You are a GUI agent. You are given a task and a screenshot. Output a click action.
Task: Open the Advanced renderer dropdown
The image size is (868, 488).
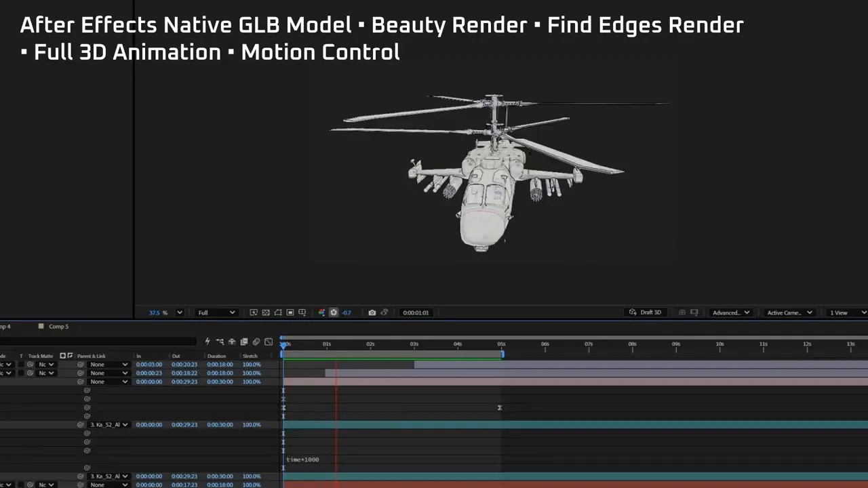[731, 312]
